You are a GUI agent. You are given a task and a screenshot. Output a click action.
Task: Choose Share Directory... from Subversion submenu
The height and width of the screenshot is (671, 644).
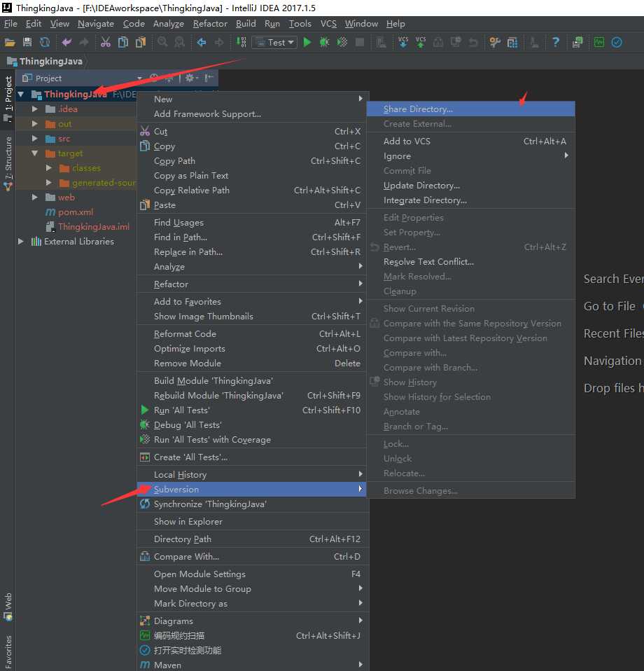click(x=470, y=109)
